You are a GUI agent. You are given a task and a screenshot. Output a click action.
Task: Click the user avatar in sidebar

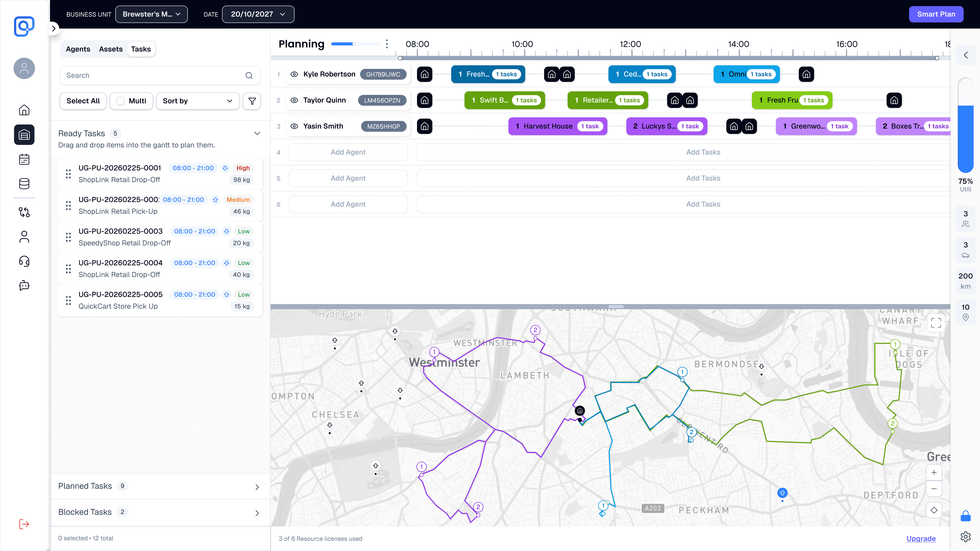[24, 68]
